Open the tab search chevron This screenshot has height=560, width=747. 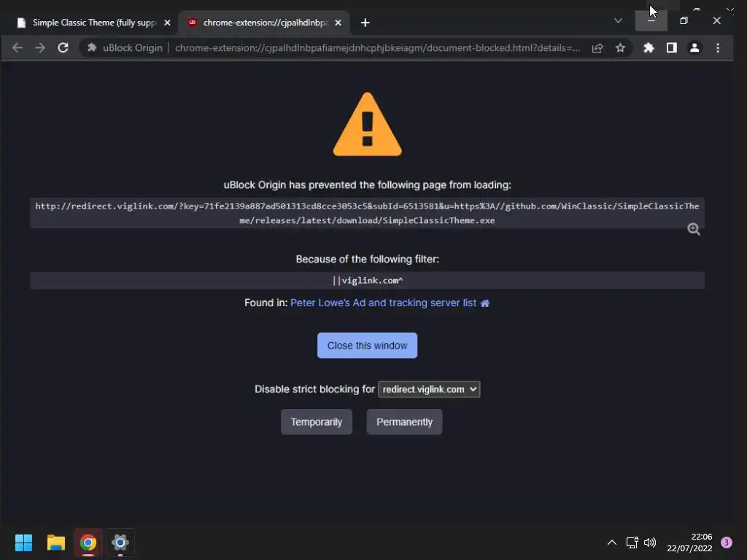click(618, 20)
